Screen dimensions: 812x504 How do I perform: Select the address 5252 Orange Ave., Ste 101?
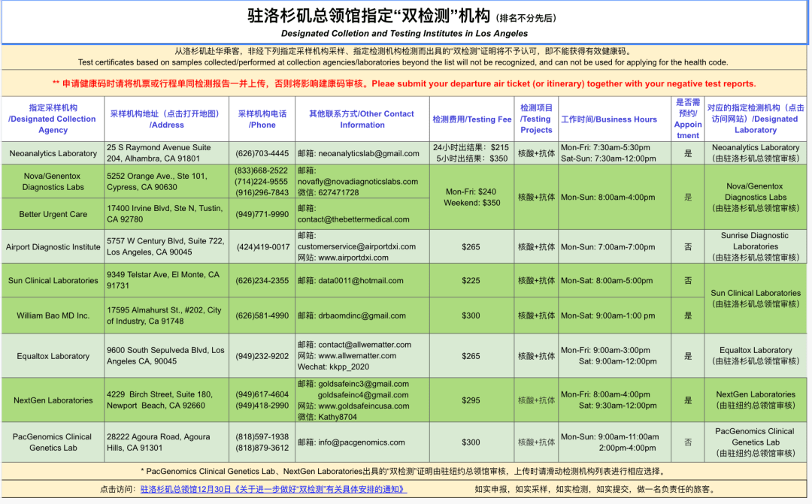157,181
